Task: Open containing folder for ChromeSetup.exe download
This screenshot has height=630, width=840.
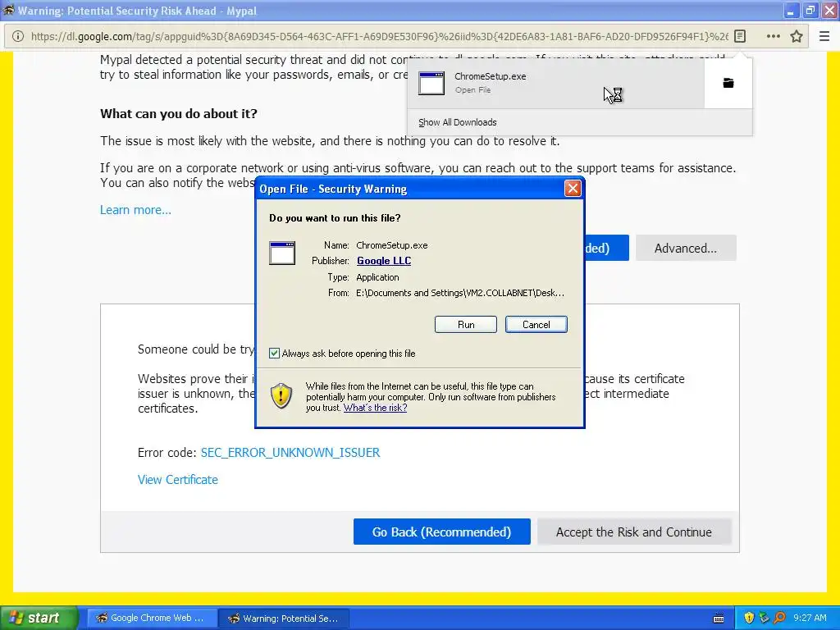Action: coord(728,83)
